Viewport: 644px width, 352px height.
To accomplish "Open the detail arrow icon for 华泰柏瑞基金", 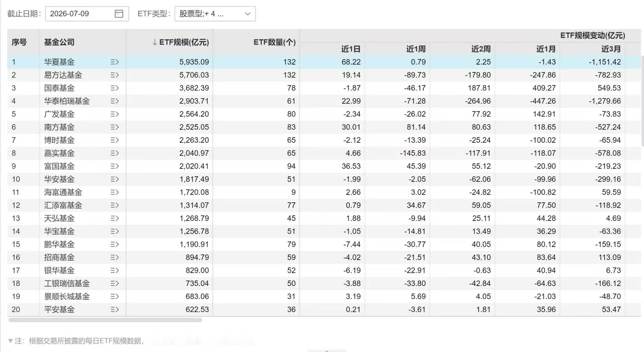I will pyautogui.click(x=115, y=101).
